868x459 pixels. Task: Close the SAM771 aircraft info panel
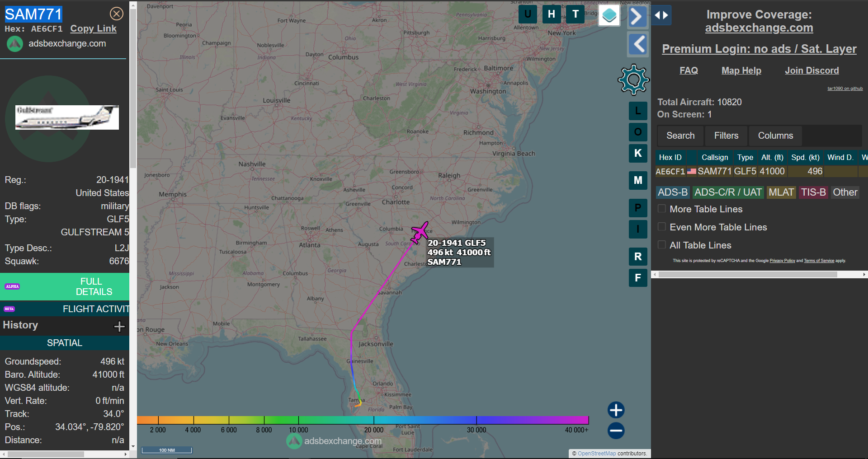(117, 14)
